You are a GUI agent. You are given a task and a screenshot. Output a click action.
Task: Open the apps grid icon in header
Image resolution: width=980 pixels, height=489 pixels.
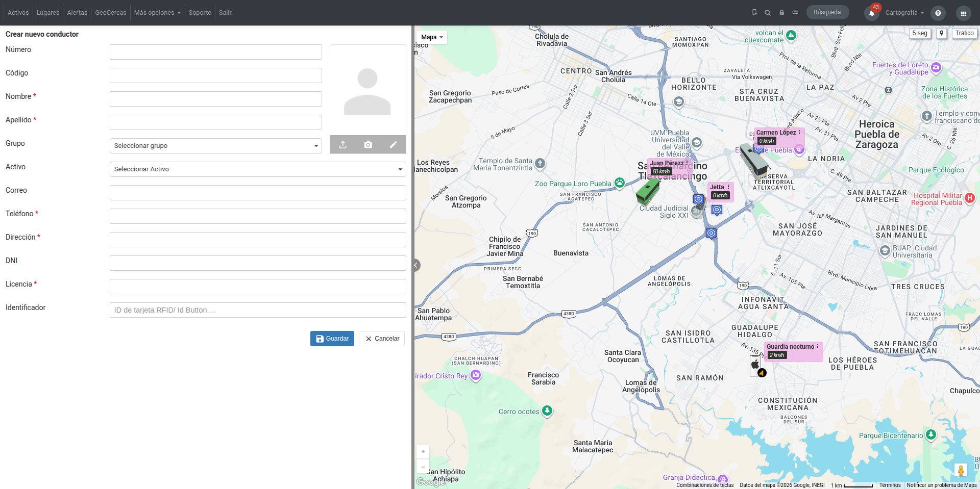[x=963, y=13]
